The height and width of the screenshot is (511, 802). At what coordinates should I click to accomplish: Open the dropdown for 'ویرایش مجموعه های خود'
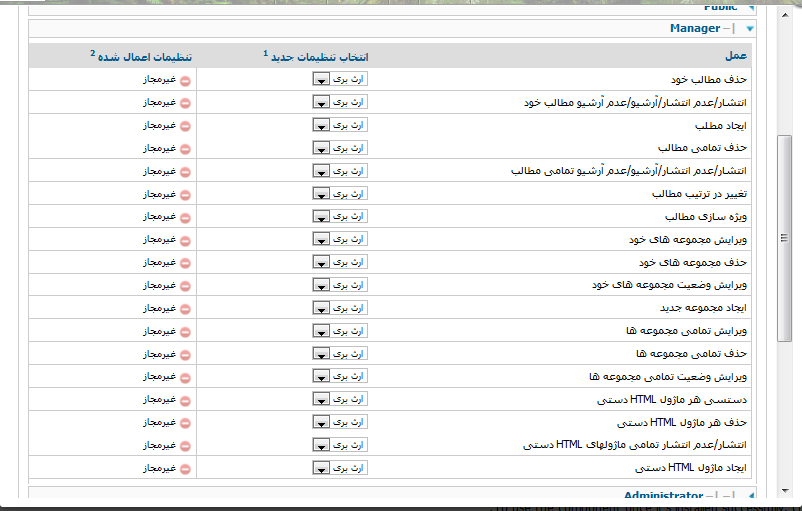click(340, 240)
